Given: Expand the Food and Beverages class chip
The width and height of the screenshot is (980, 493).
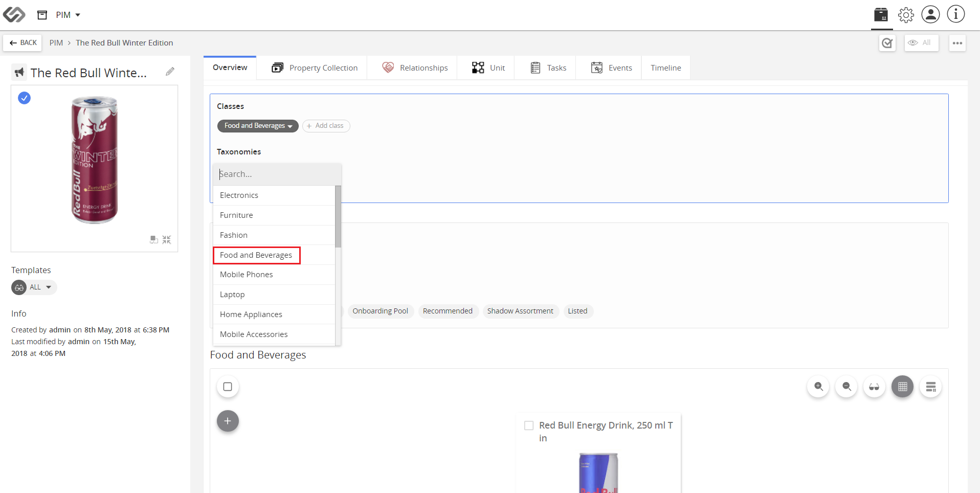Looking at the screenshot, I should tap(258, 126).
